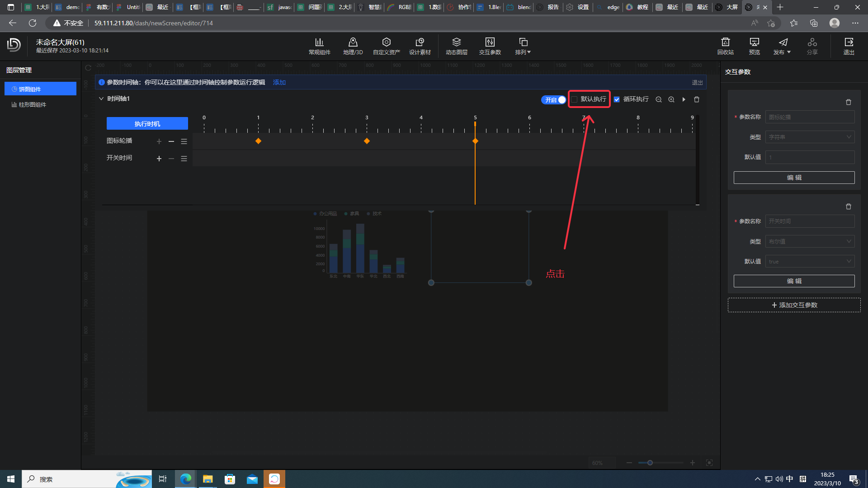Click the fit-to-screen icon at bottom right
868x488 pixels.
pyautogui.click(x=709, y=463)
